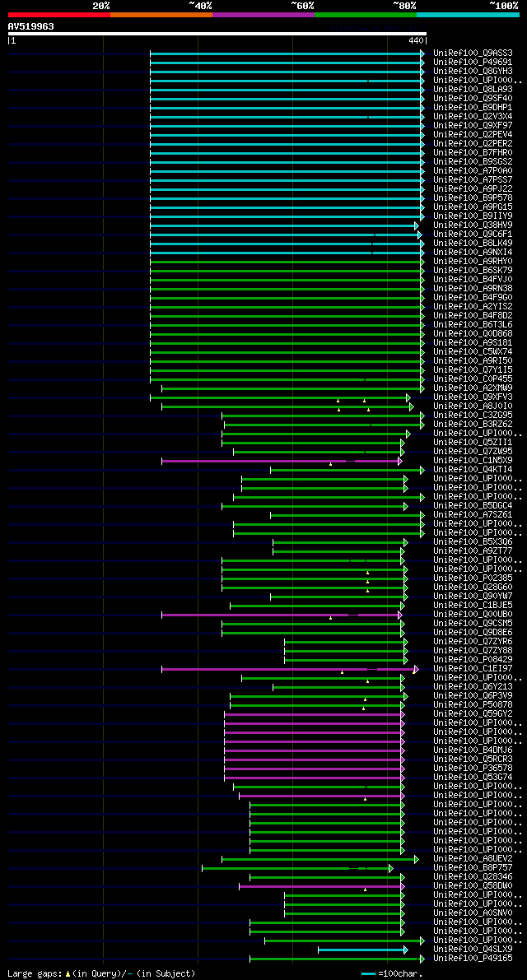Click the red 20% identity legend segment
The image size is (527, 980).
point(59,14)
